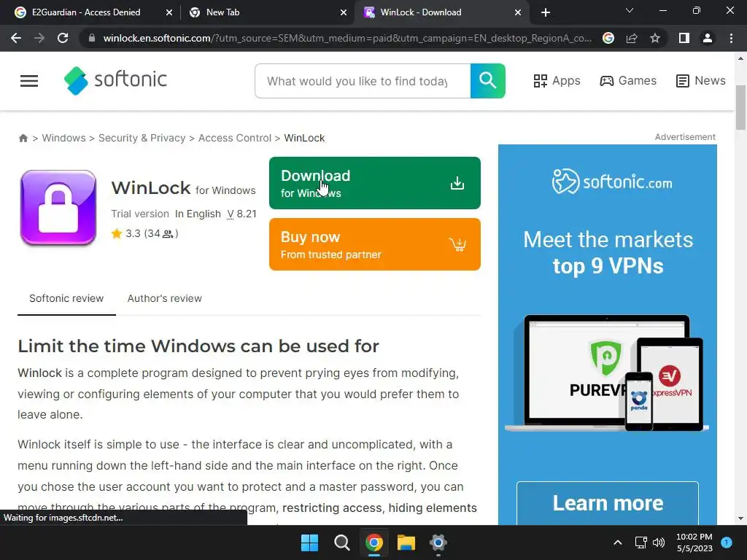Go forward in browser history
The image size is (747, 560).
(39, 38)
